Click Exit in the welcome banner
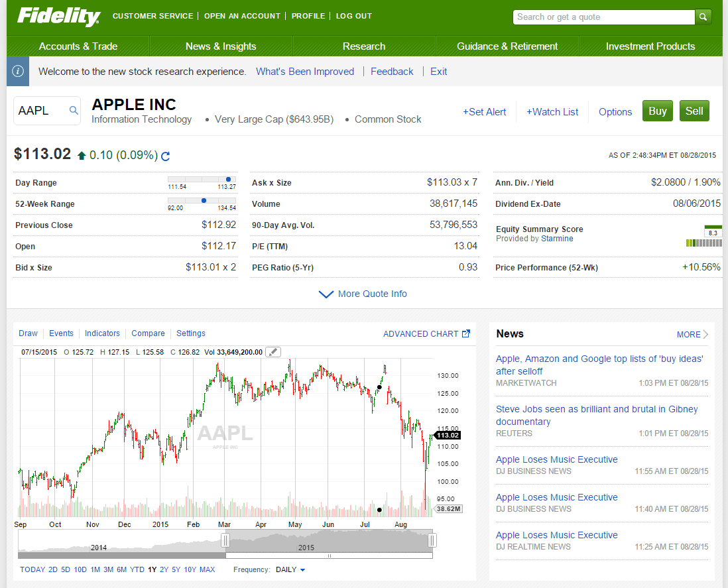Screen dimensions: 728x588 [x=439, y=72]
